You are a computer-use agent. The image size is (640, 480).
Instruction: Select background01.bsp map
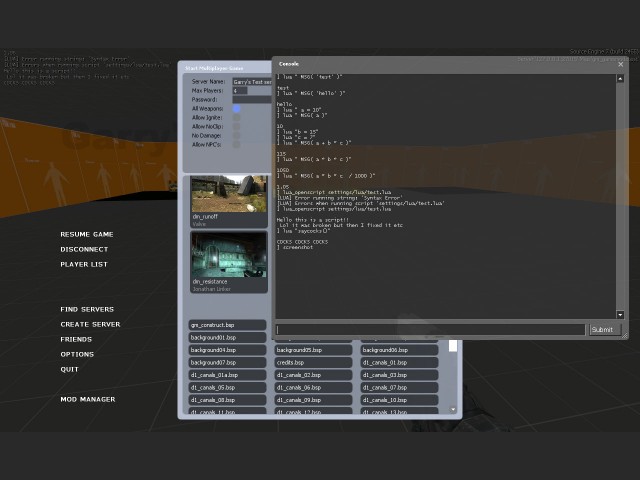point(227,338)
